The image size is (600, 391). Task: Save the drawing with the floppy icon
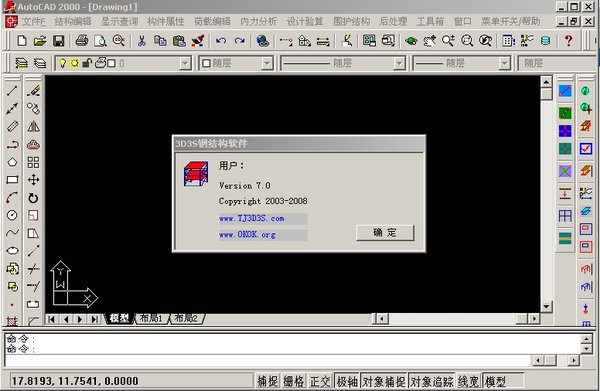click(x=59, y=41)
